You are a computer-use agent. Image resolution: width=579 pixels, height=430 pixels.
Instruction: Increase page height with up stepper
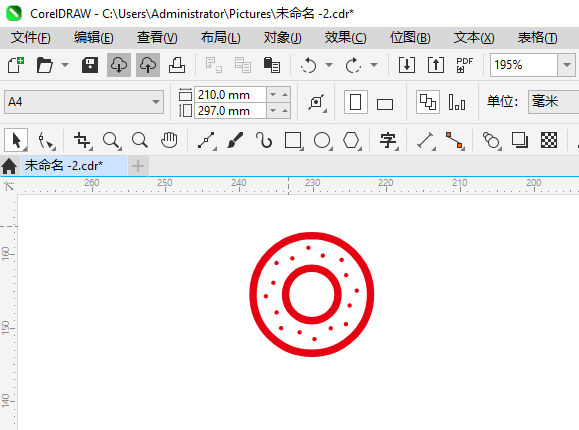click(285, 110)
